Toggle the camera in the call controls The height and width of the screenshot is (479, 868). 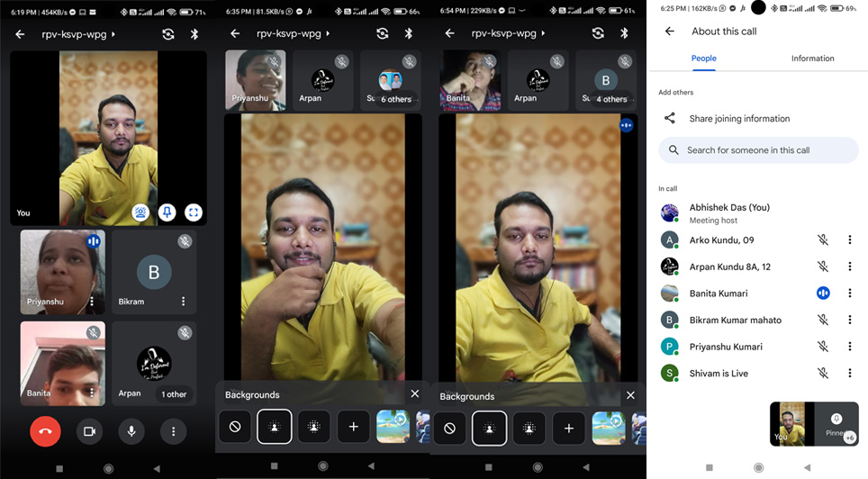[89, 431]
